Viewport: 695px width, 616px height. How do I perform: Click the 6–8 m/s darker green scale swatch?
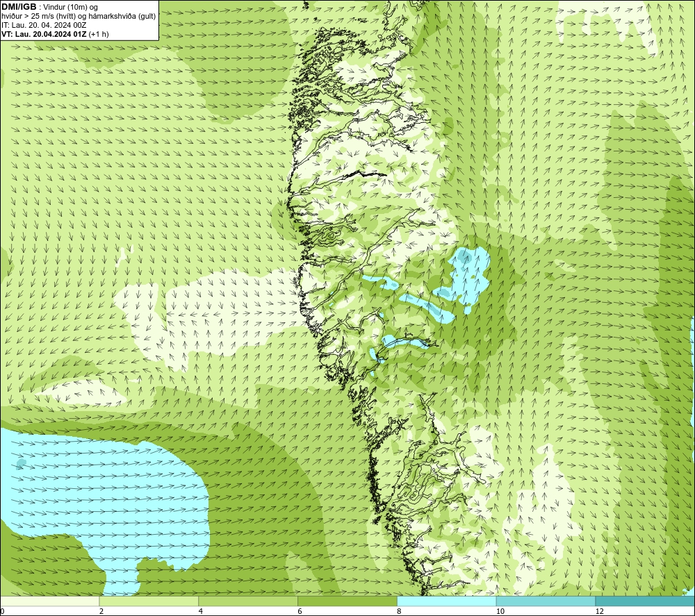347,601
